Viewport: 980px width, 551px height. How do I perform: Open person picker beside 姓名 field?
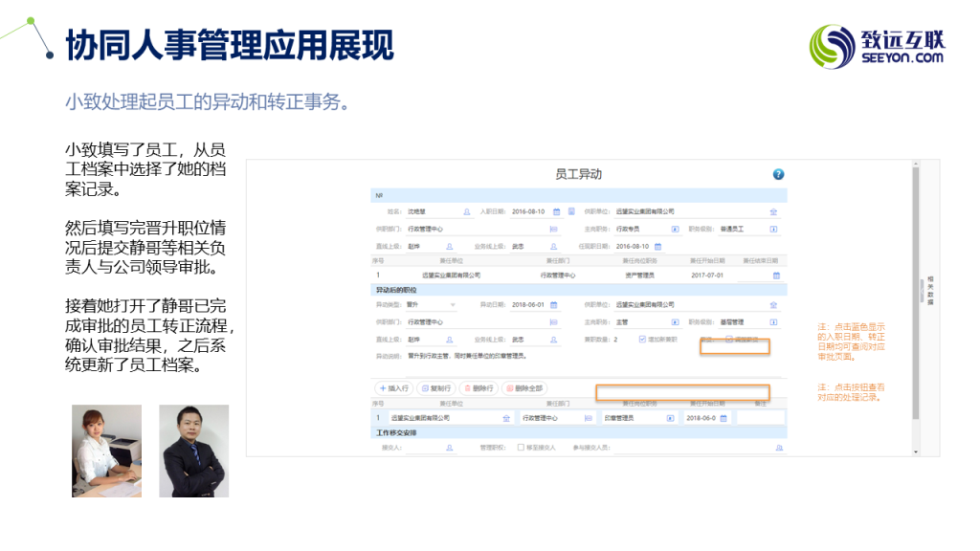(x=467, y=211)
